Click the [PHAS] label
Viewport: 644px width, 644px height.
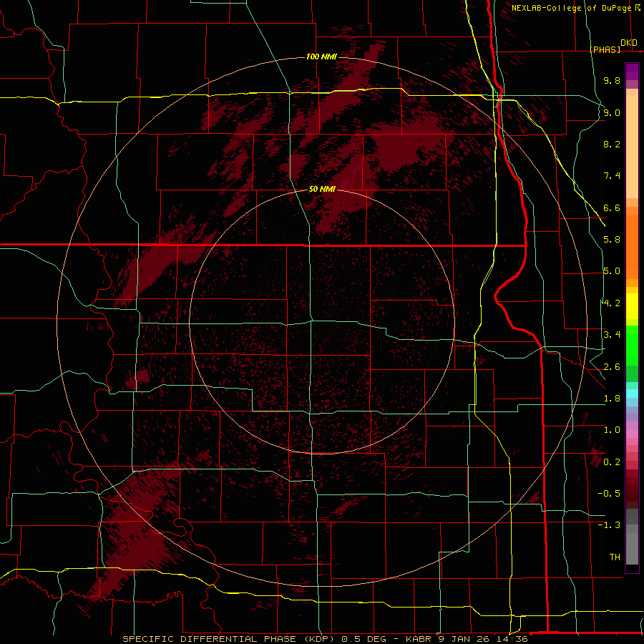(x=605, y=49)
